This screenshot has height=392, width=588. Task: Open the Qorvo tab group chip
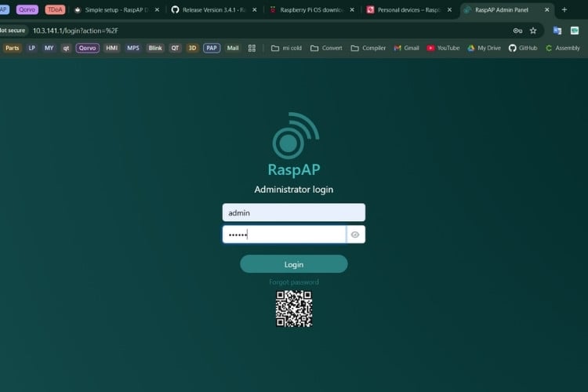click(x=27, y=9)
